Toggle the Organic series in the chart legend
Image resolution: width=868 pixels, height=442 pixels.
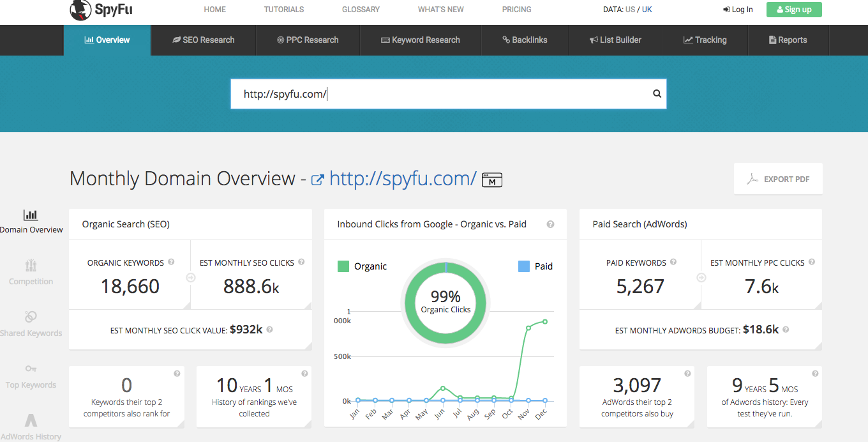tap(362, 266)
